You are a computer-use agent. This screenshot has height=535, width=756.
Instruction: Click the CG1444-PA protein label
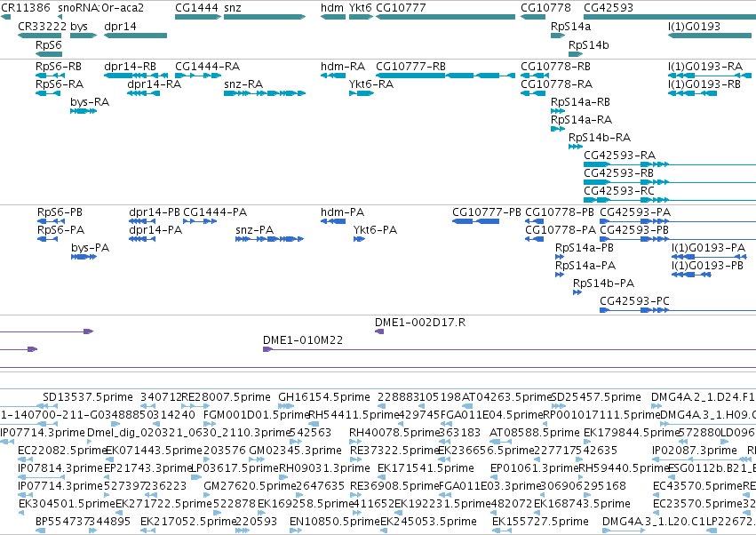(215, 212)
